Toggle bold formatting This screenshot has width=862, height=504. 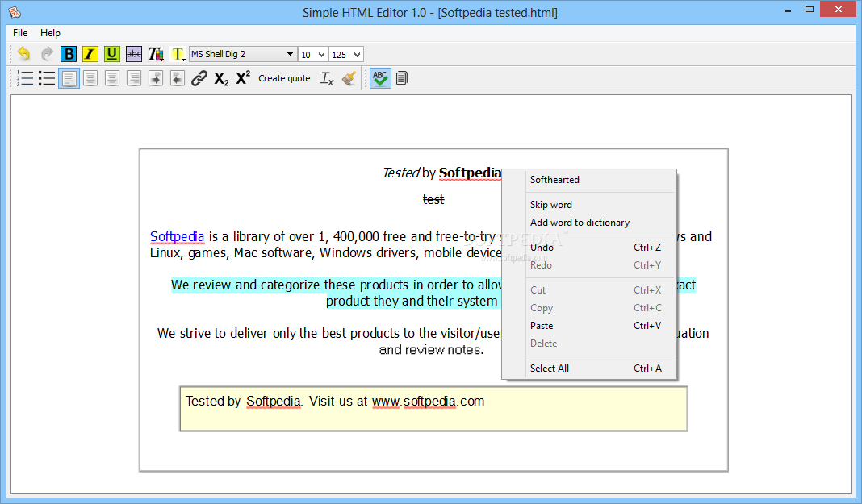click(x=68, y=54)
